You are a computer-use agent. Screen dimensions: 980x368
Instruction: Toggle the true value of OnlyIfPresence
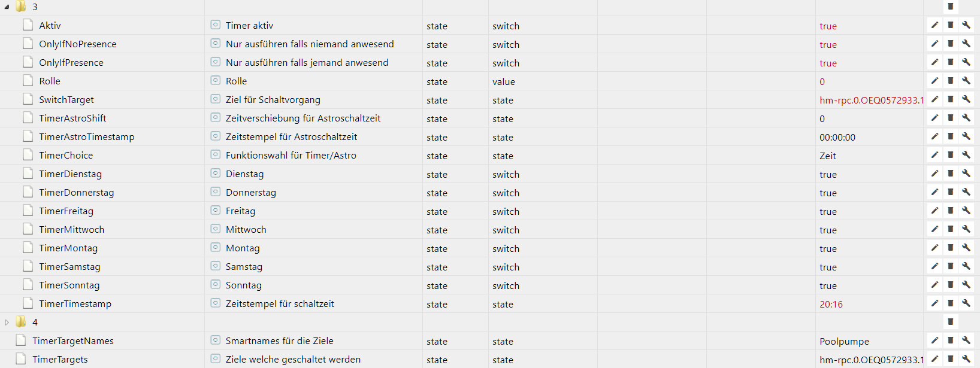[828, 63]
